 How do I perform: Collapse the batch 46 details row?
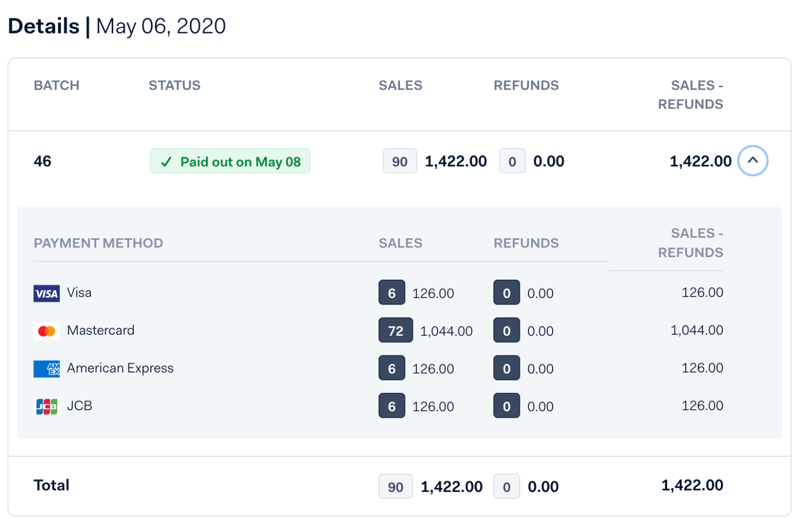point(753,160)
